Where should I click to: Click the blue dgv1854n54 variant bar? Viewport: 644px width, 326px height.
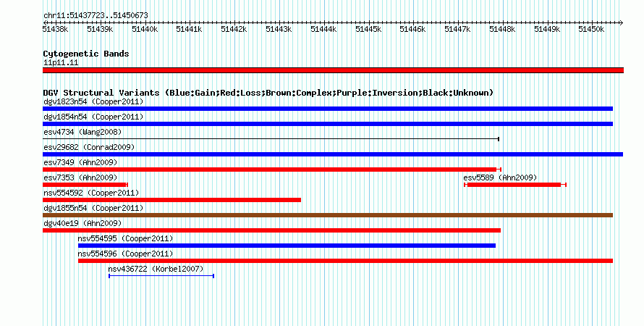click(x=328, y=124)
